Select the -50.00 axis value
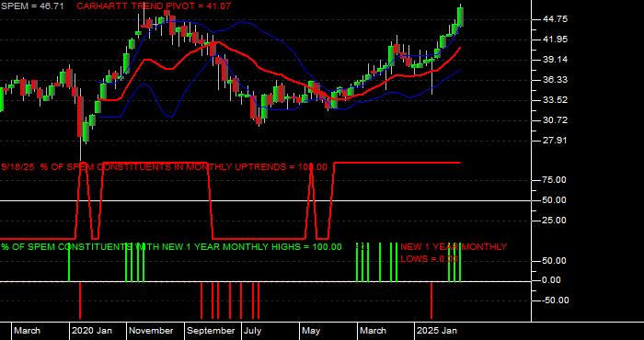This screenshot has height=340, width=644. [x=555, y=300]
